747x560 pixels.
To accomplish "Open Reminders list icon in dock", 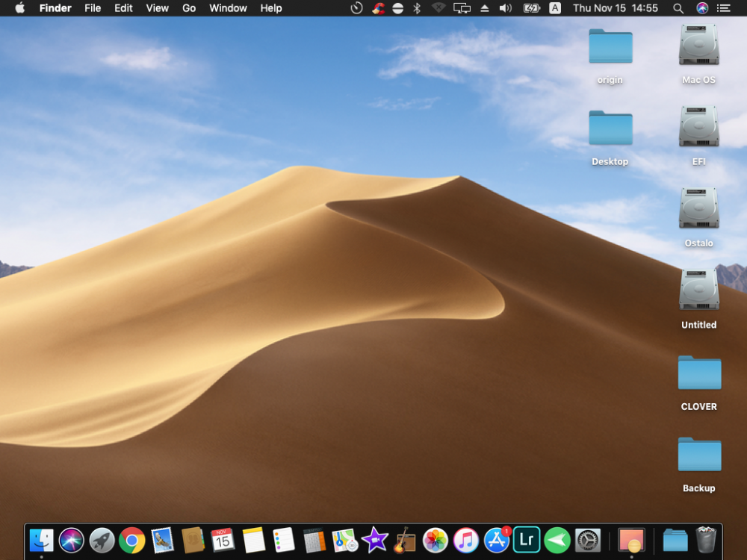I will (x=283, y=541).
